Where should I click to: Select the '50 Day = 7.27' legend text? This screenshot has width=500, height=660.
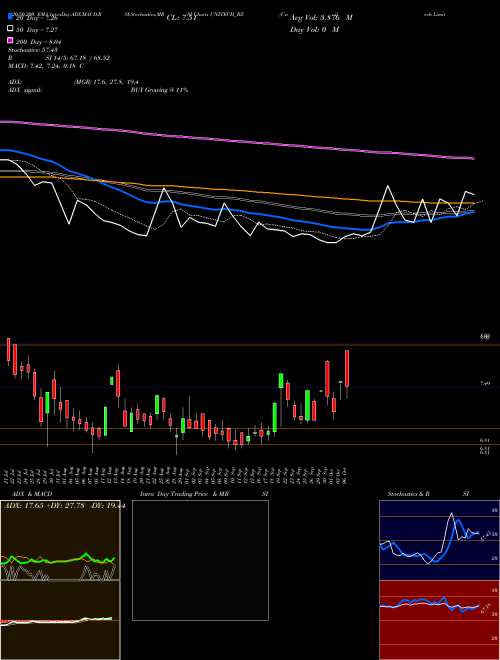(x=37, y=30)
